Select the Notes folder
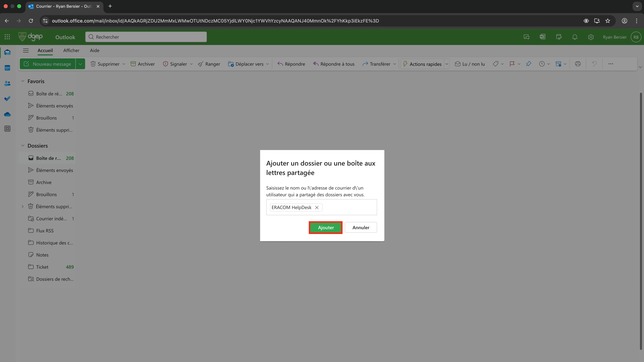644x362 pixels. click(47, 255)
